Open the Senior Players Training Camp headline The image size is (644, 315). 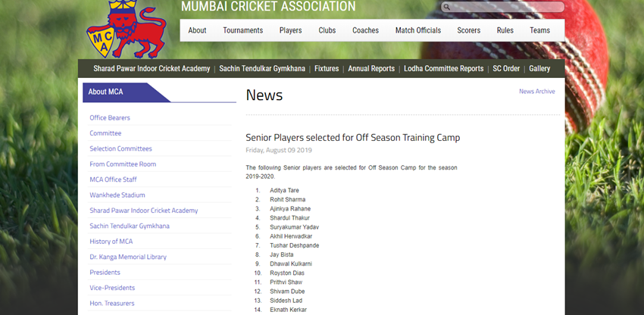352,138
